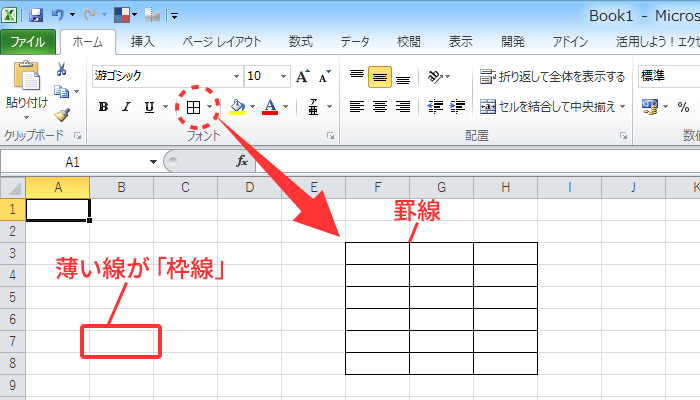Image resolution: width=700 pixels, height=400 pixels.
Task: Click the Decrease Indent icon
Action: click(435, 107)
